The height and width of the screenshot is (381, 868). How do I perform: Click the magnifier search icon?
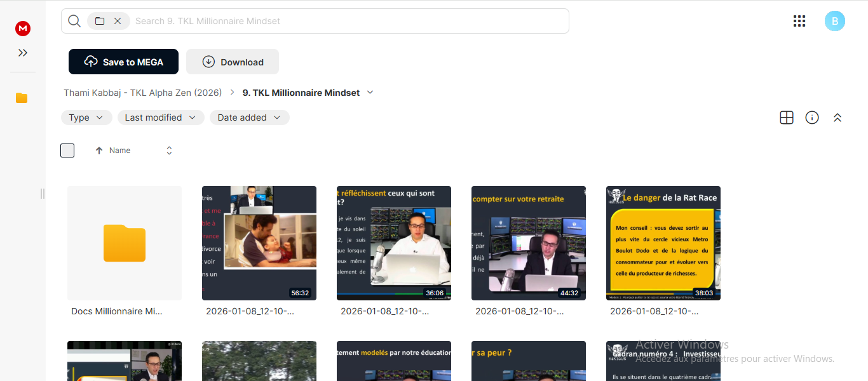tap(74, 21)
